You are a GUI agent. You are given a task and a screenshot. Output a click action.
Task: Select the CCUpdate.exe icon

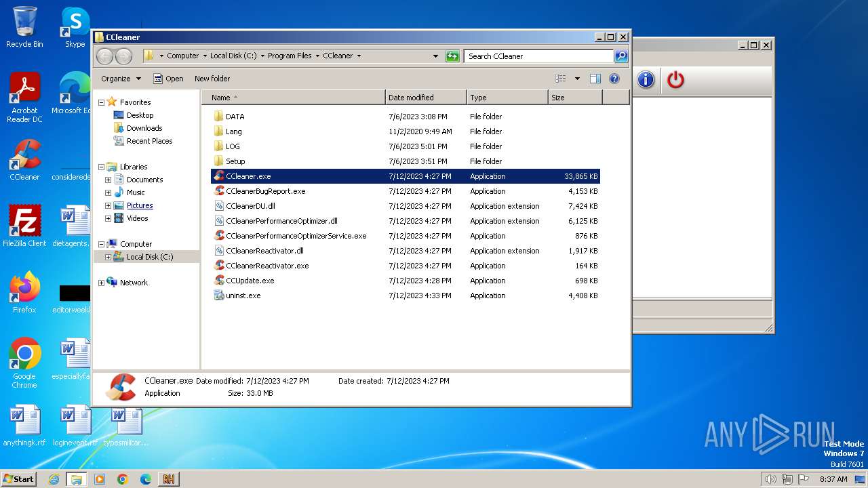coord(218,281)
